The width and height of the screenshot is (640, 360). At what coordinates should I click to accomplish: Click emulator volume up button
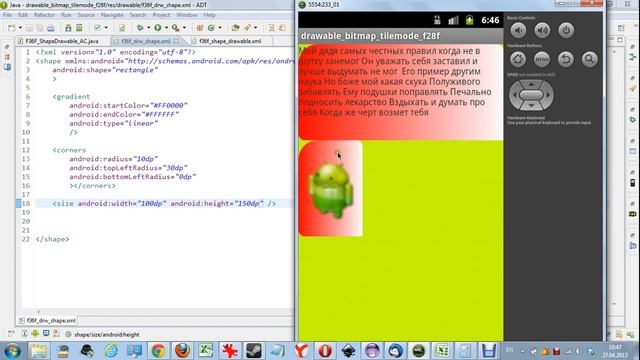542,30
